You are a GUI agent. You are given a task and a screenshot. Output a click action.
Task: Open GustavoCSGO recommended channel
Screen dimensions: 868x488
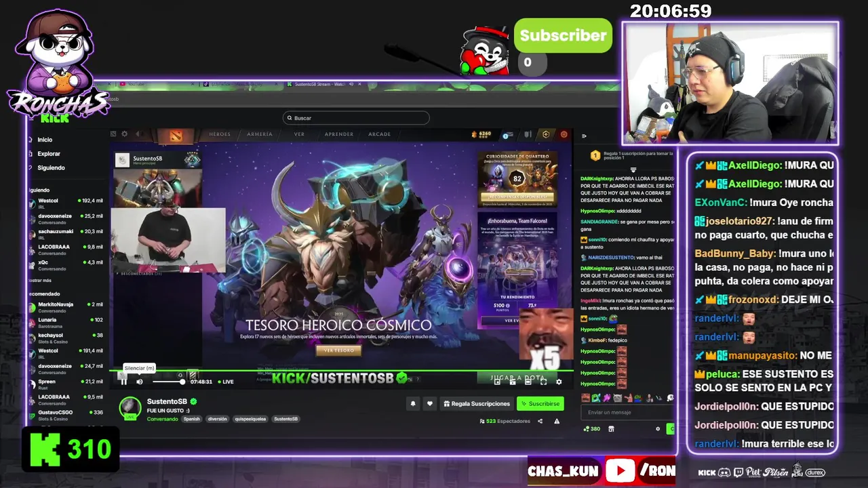pos(66,415)
